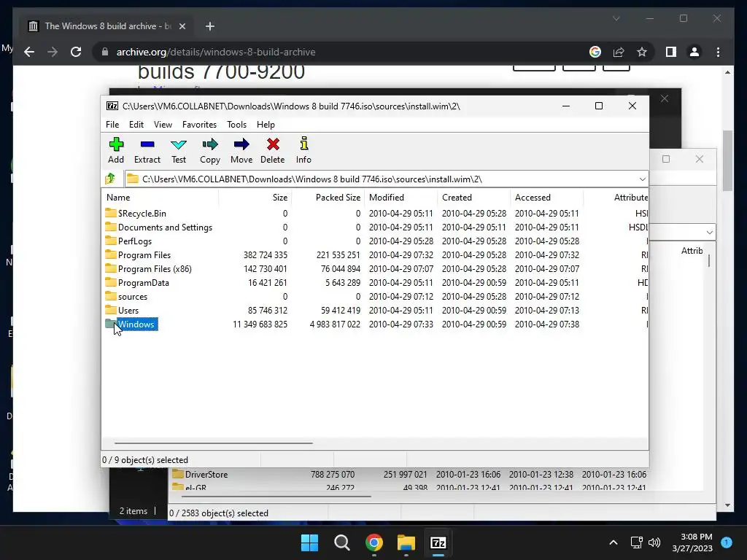747x560 pixels.
Task: Click size value 11 349 683 825
Action: click(x=260, y=324)
